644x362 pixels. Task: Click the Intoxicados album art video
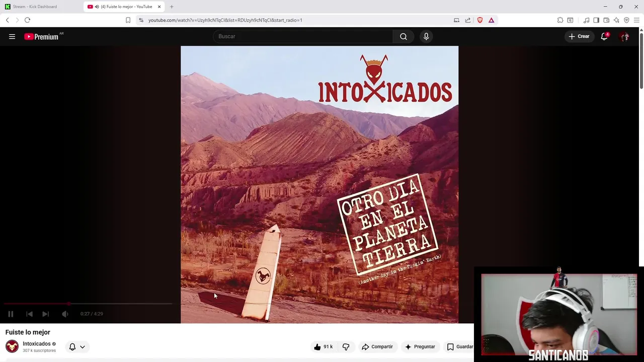(x=319, y=185)
